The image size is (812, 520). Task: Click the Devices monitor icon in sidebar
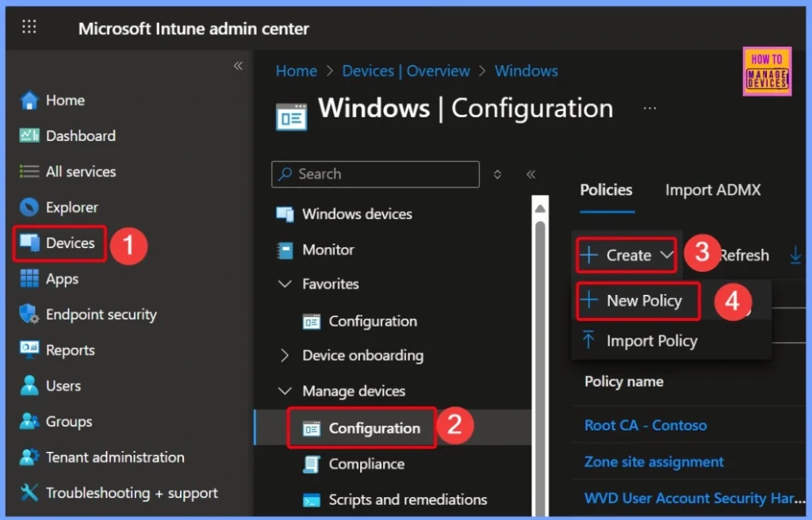(29, 243)
